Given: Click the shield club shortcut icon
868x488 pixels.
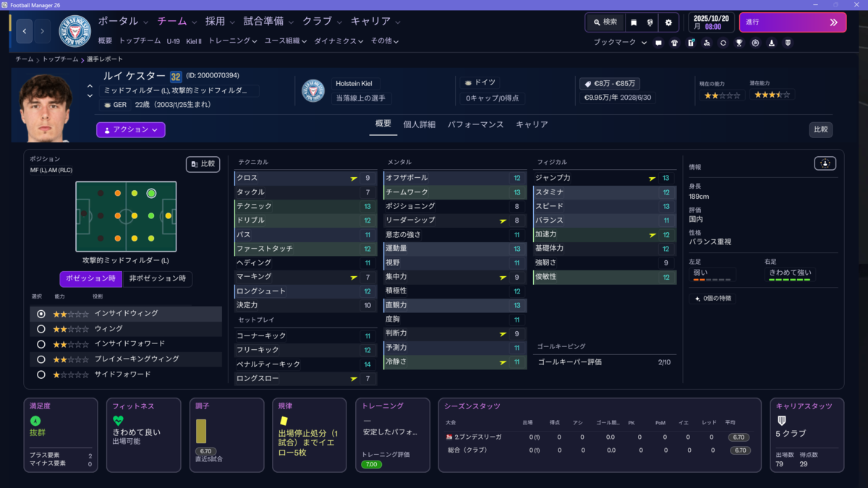Looking at the screenshot, I should [788, 43].
